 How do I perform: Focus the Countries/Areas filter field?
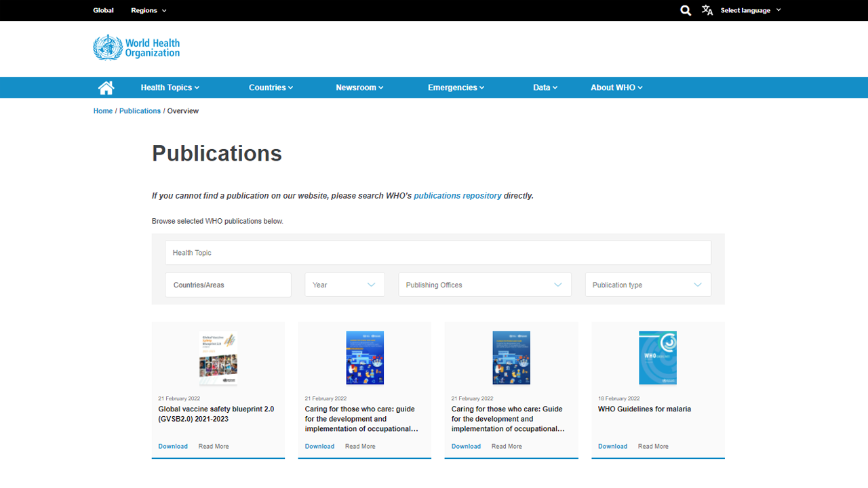pyautogui.click(x=228, y=285)
